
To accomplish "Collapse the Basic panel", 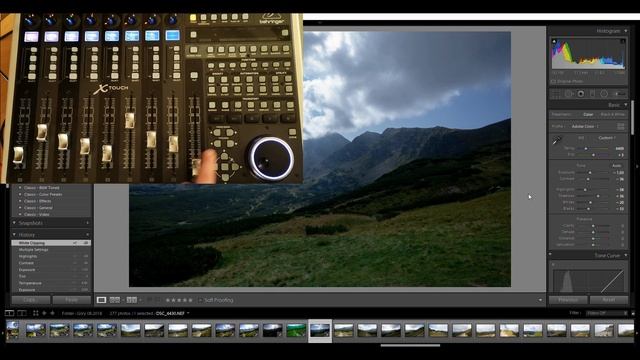I will click(x=626, y=105).
